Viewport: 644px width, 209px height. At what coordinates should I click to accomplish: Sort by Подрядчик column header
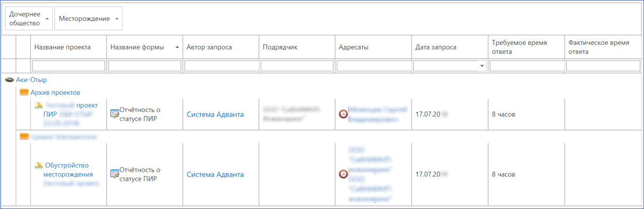[297, 47]
